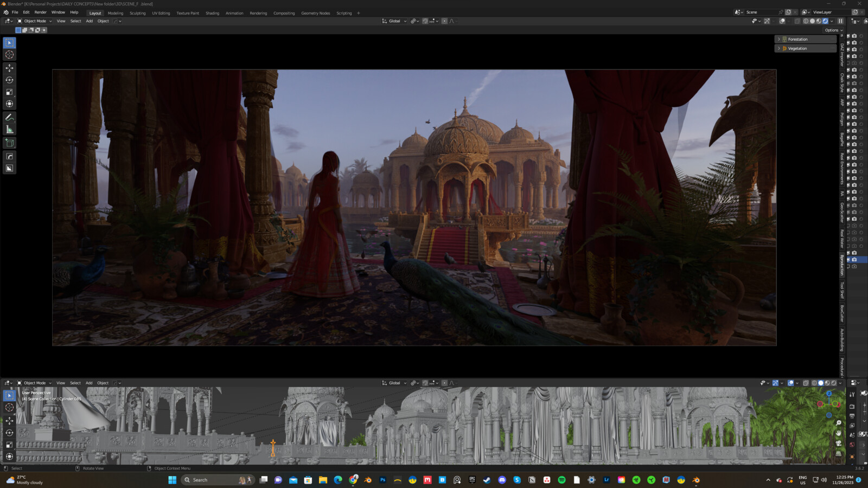Click the Blender logo menu icon
Image resolution: width=868 pixels, height=488 pixels.
click(6, 12)
